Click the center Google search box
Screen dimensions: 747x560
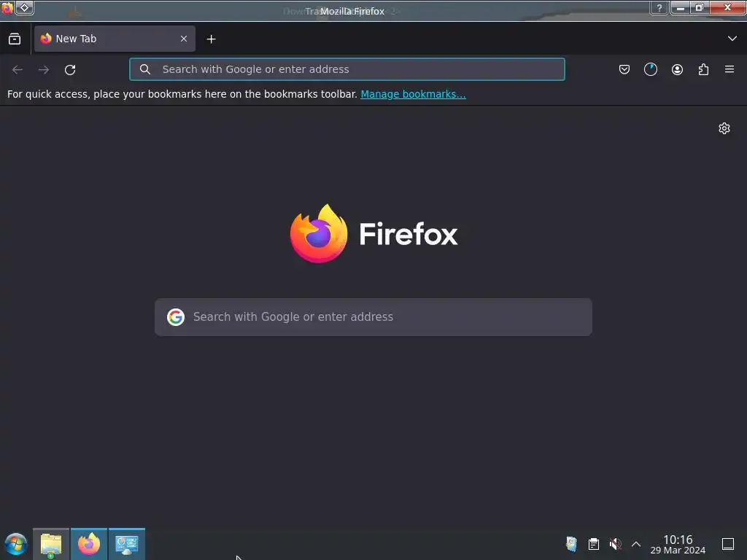(x=373, y=317)
